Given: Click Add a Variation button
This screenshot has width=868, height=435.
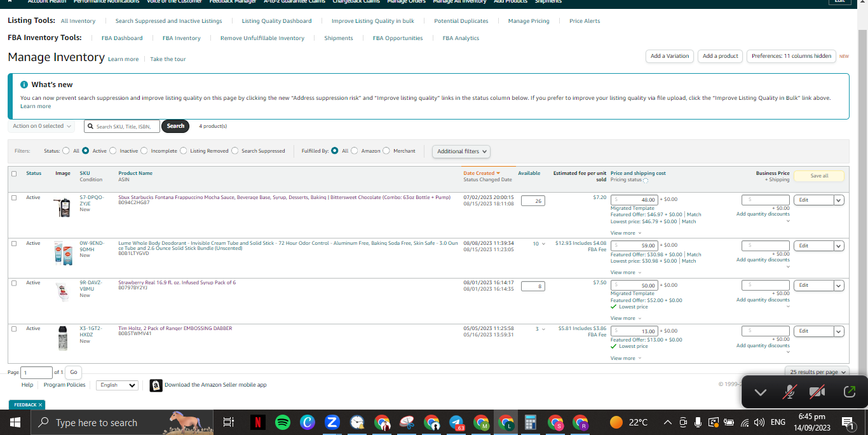Looking at the screenshot, I should click(x=669, y=56).
